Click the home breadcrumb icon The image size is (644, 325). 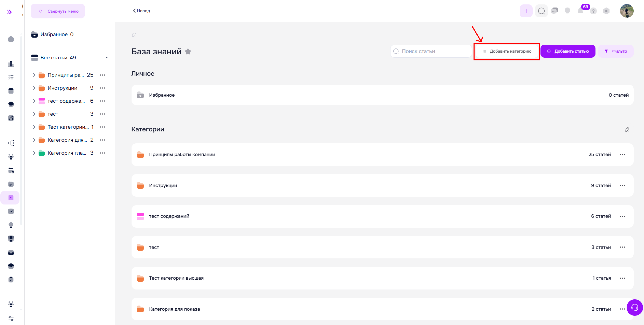(134, 35)
